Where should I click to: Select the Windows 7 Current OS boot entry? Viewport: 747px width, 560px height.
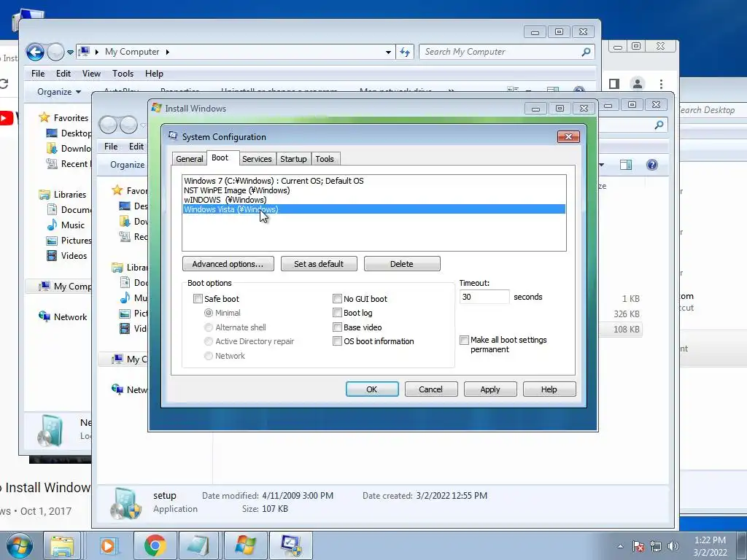click(374, 181)
